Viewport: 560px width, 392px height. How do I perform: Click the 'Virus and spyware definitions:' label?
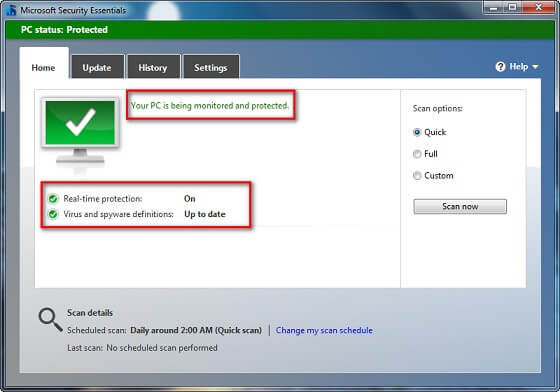coord(119,214)
